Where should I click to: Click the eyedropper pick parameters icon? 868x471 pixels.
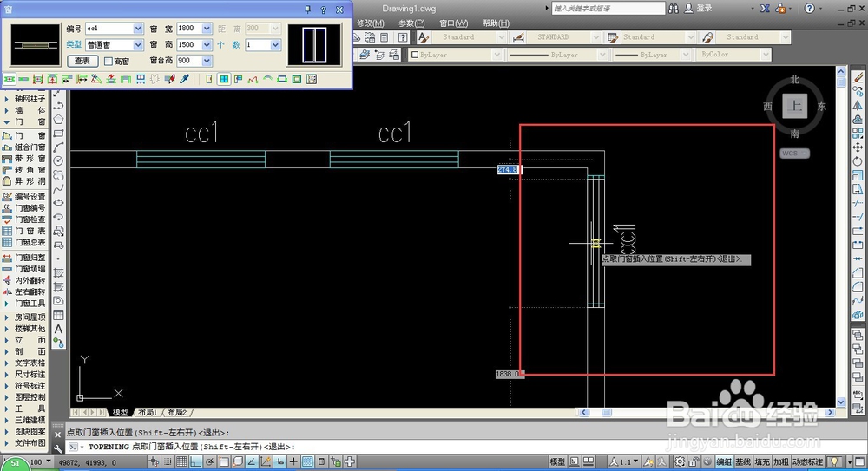pos(184,79)
